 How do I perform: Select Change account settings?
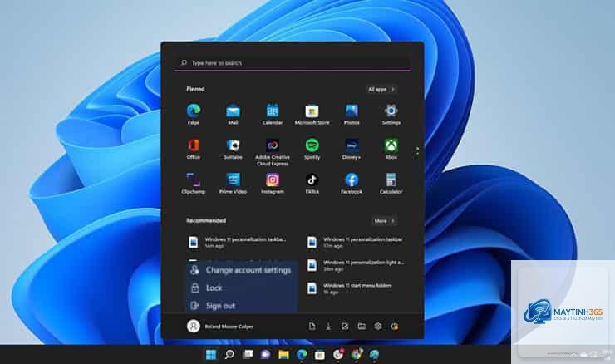(242, 270)
